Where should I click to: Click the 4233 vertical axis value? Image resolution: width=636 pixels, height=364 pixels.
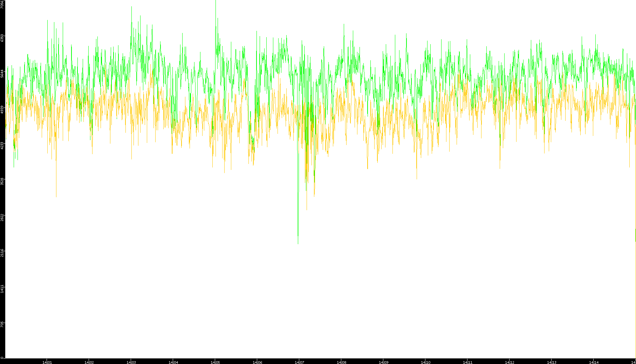2,145
